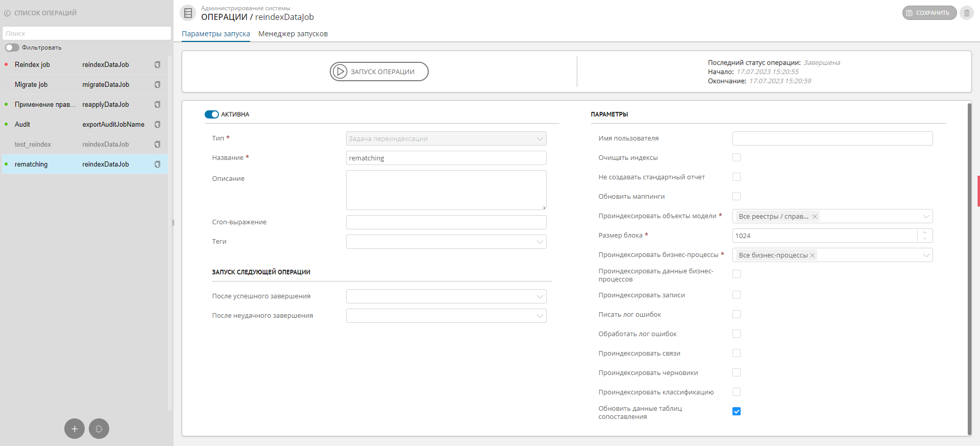Select Reindex job in operations list
This screenshot has width=980, height=446.
point(85,65)
